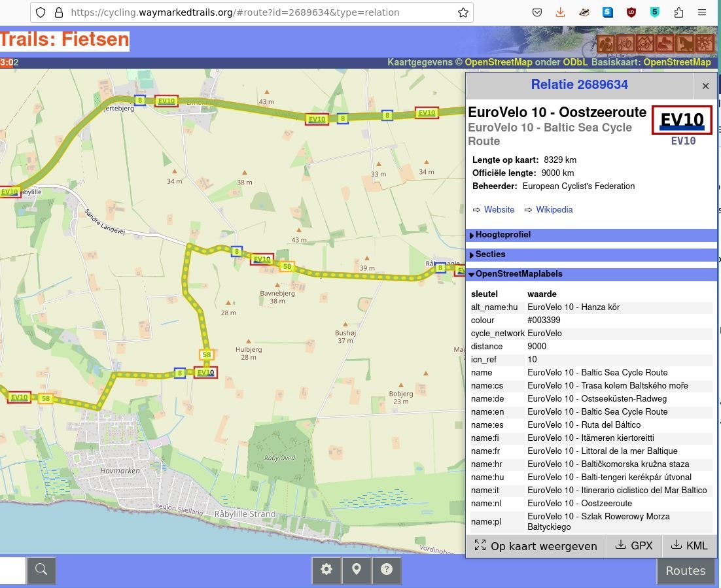The height and width of the screenshot is (588, 721).
Task: Open Firefox downloads panel
Action: 560,12
